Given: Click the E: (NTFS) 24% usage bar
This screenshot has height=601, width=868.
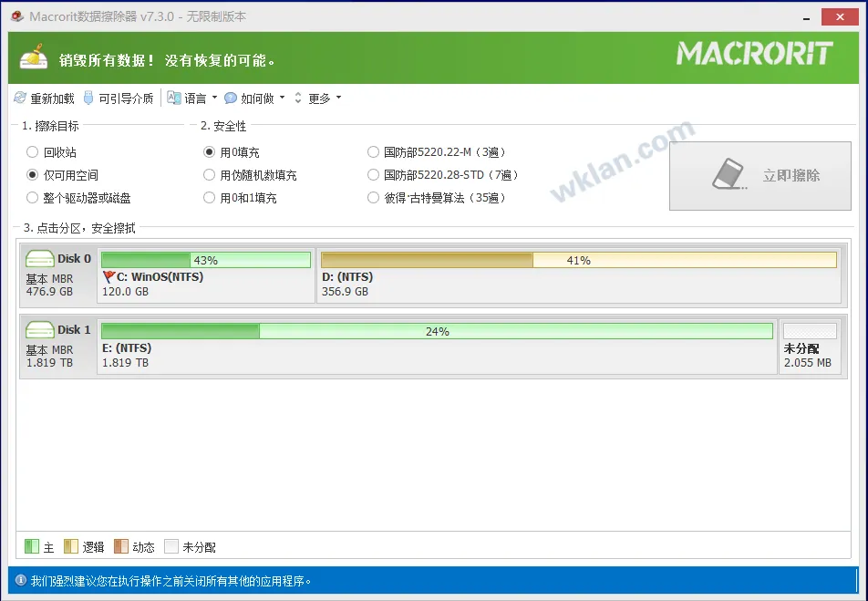Looking at the screenshot, I should click(x=437, y=331).
